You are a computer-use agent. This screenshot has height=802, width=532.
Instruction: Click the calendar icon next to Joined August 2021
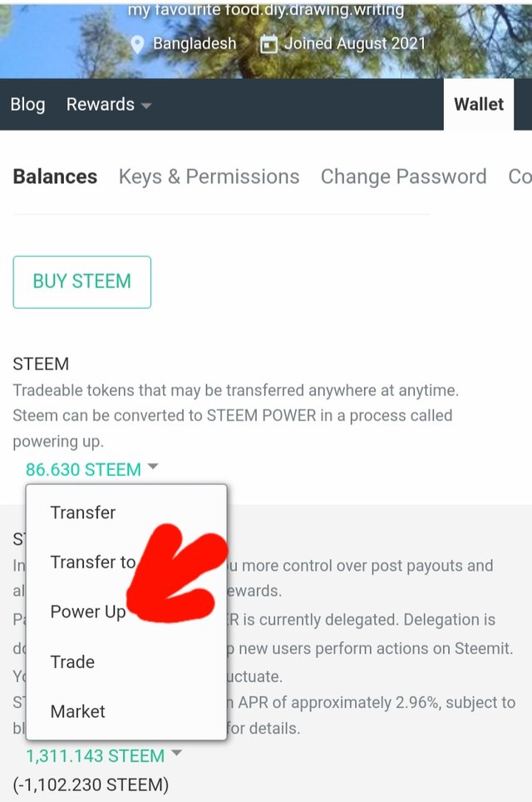point(268,44)
